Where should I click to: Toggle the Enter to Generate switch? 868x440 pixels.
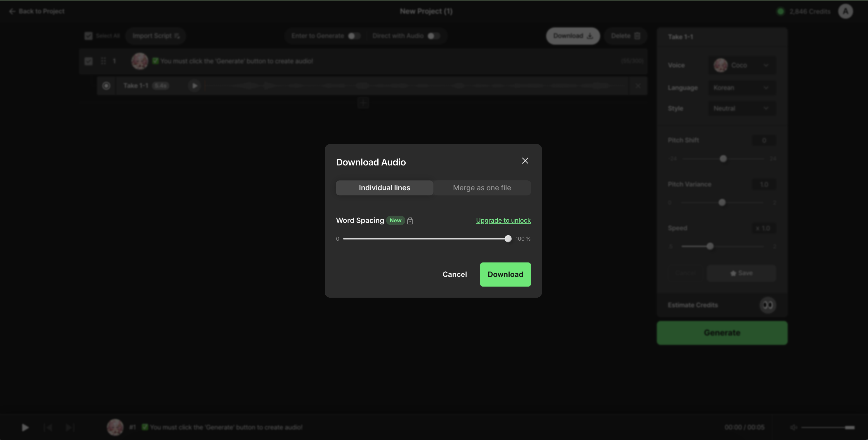pyautogui.click(x=354, y=36)
